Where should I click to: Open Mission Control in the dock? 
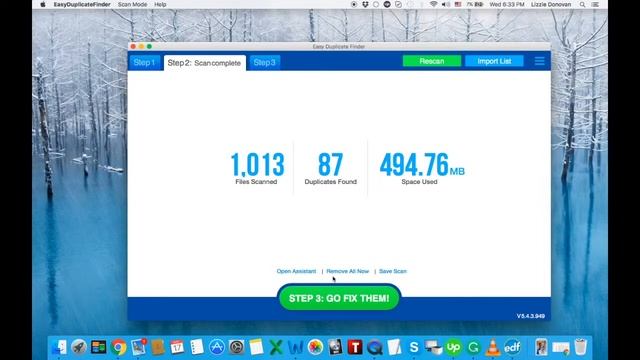tap(98, 347)
